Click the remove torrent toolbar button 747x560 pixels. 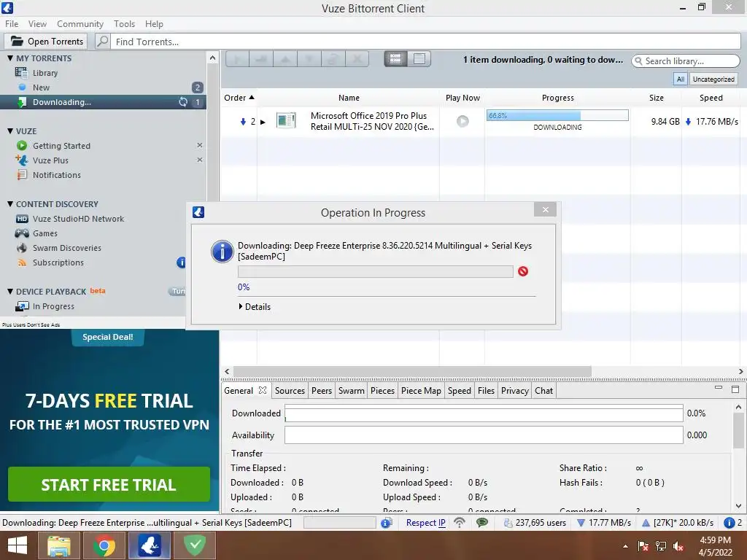tap(357, 59)
